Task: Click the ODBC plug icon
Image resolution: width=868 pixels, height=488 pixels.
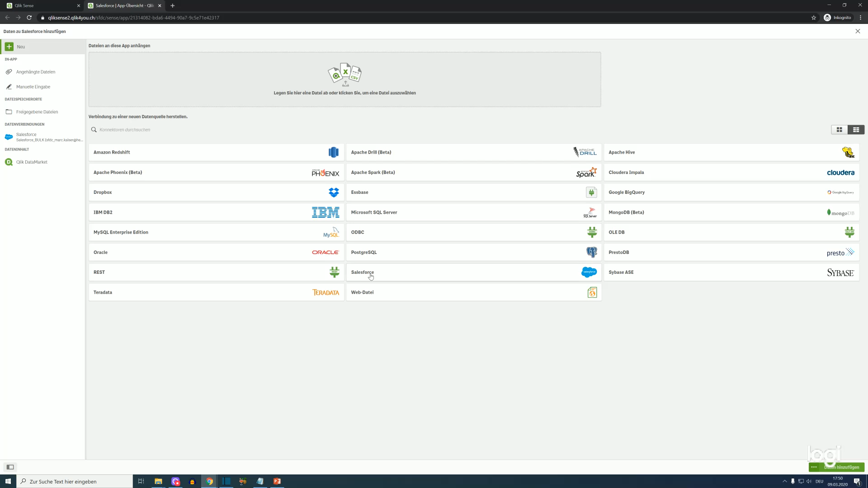Action: coord(592,232)
